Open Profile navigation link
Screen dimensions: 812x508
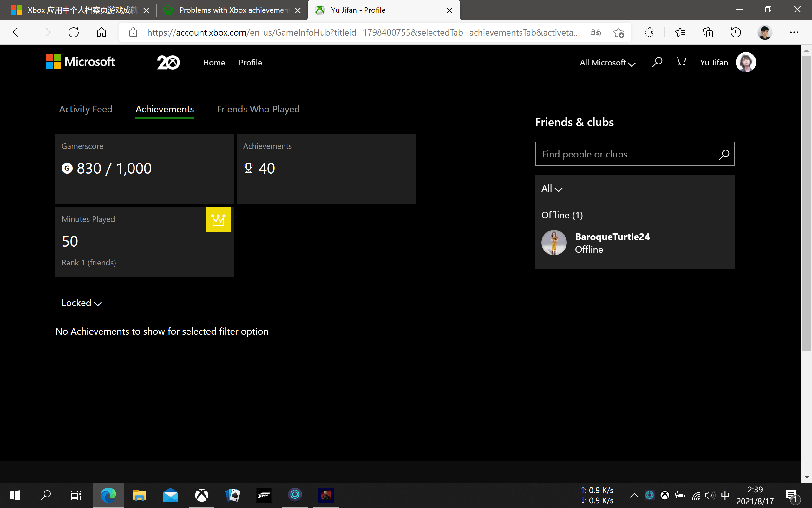tap(250, 63)
